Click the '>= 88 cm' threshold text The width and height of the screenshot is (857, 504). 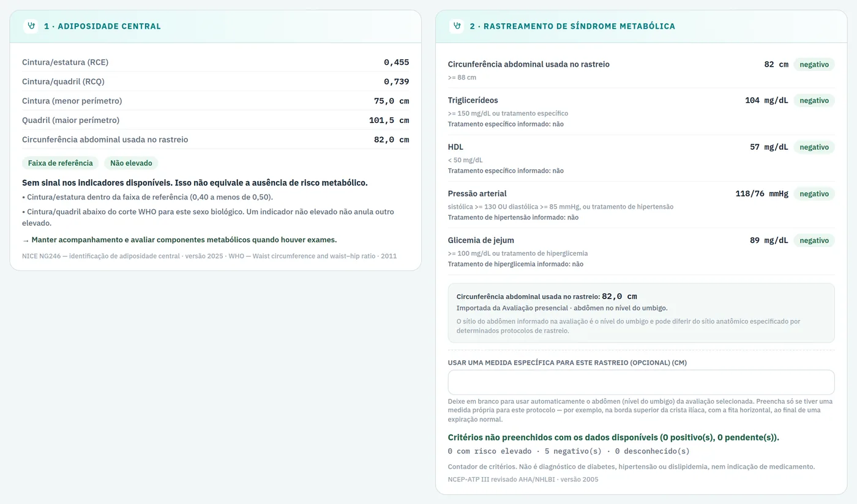click(x=462, y=78)
